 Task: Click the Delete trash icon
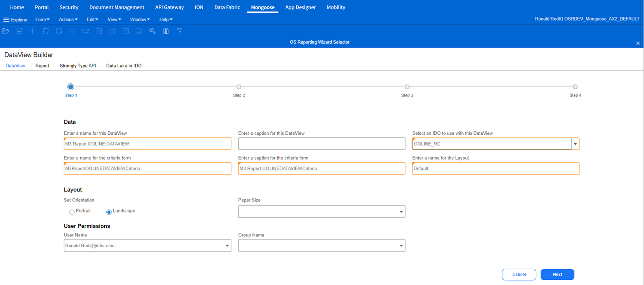tap(46, 30)
